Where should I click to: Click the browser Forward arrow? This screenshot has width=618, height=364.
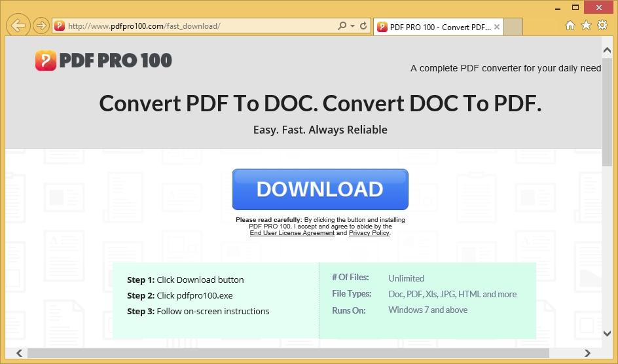(41, 26)
